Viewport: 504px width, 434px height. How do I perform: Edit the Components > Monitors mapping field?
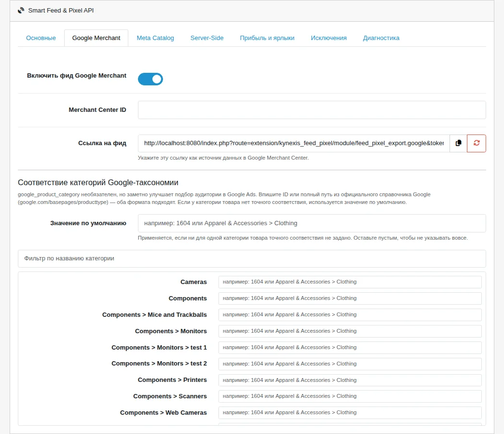click(x=350, y=331)
